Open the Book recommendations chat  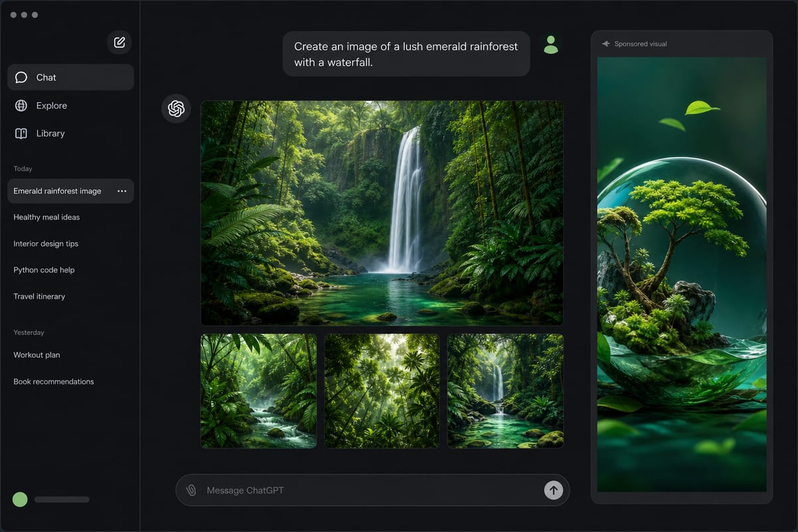54,382
